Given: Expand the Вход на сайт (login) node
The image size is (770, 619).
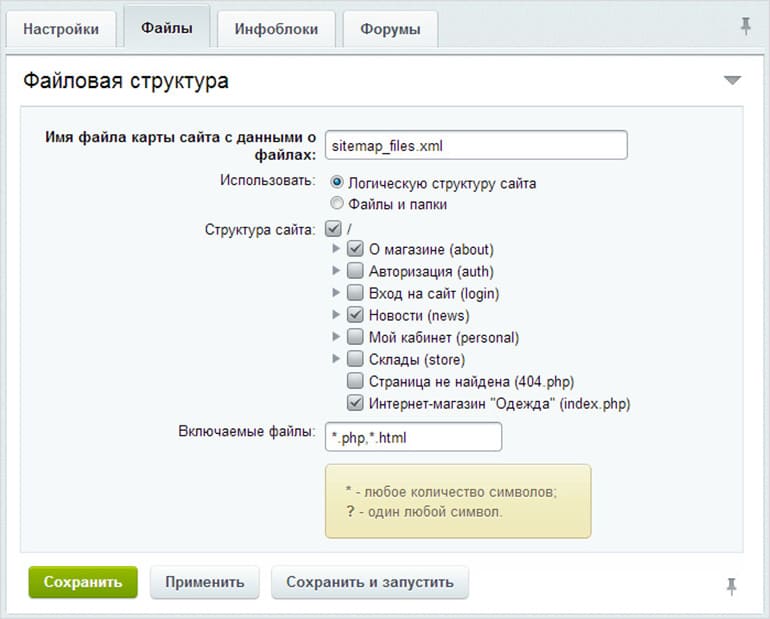Looking at the screenshot, I should (x=336, y=293).
